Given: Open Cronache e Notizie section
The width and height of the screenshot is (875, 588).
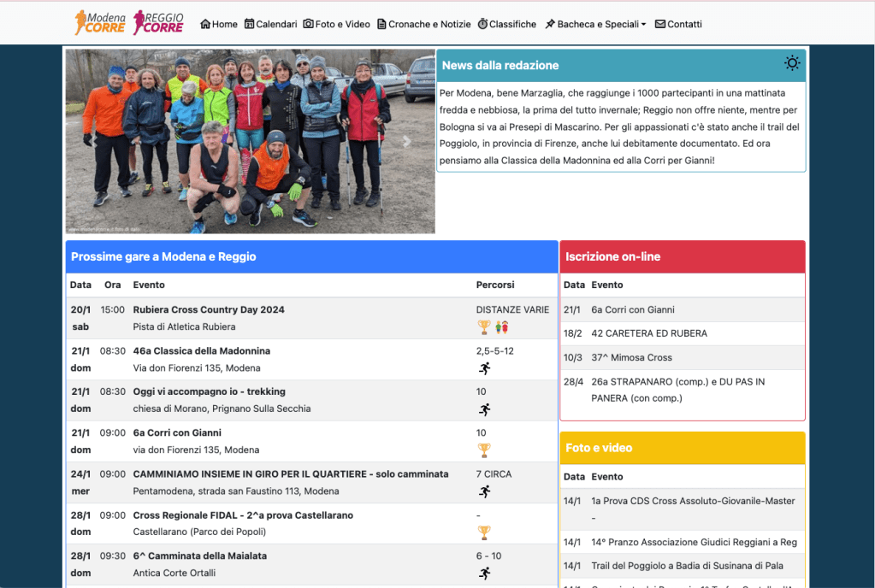Looking at the screenshot, I should 423,24.
